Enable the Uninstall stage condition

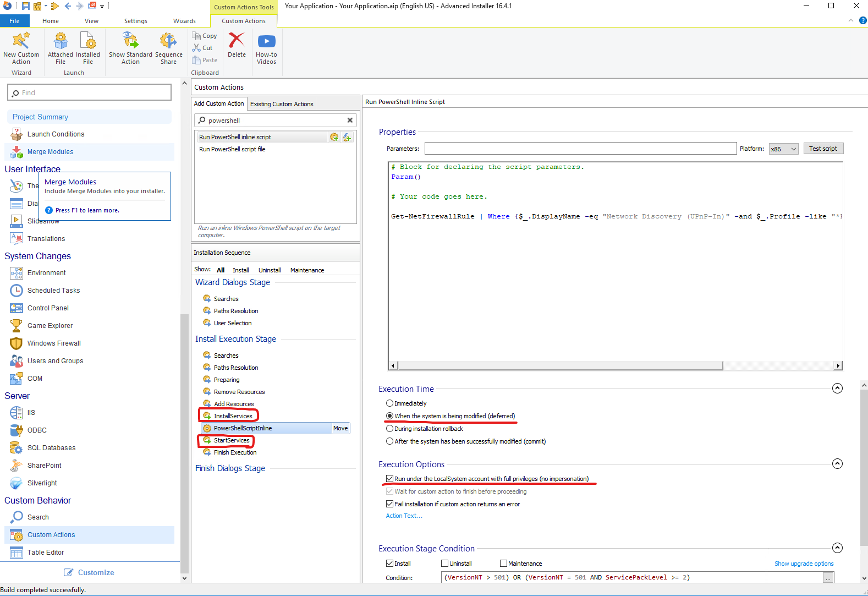tap(444, 564)
